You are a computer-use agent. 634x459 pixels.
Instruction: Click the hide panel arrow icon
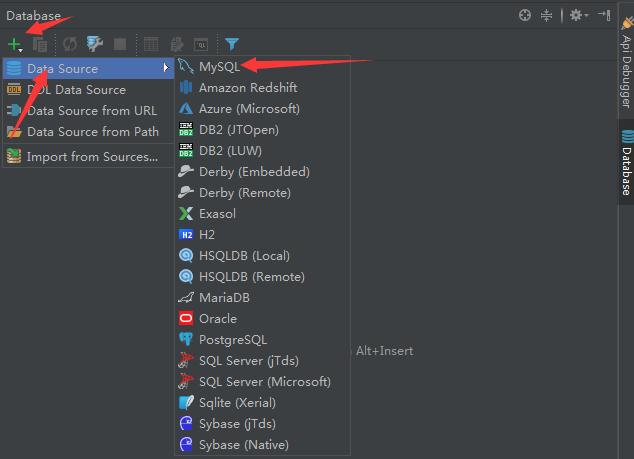tap(604, 15)
